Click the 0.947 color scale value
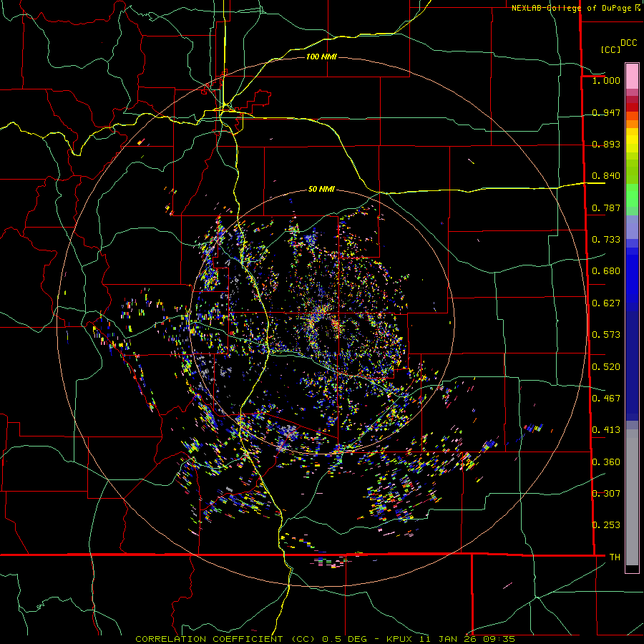This screenshot has width=644, height=644. 606,112
